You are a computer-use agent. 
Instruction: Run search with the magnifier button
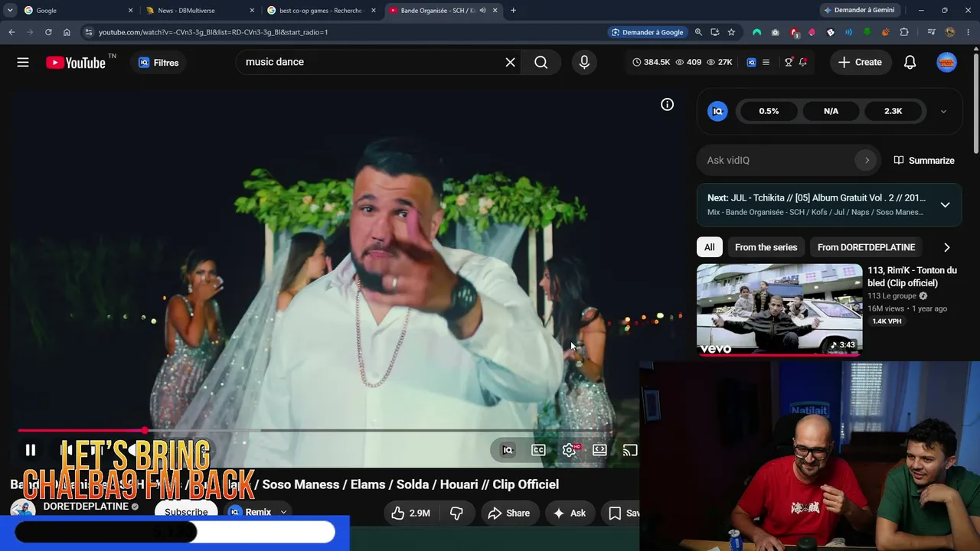(x=541, y=63)
